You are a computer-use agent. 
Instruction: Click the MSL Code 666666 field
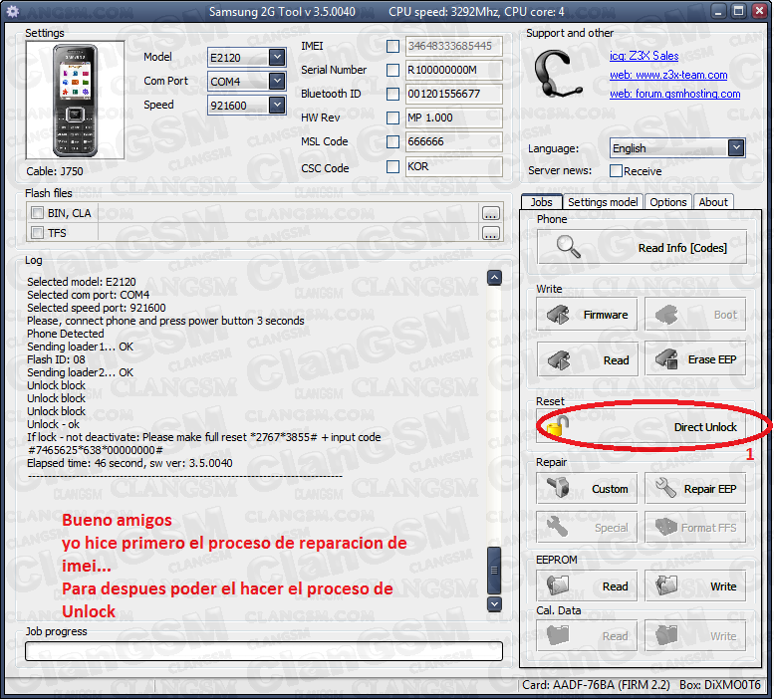click(453, 142)
